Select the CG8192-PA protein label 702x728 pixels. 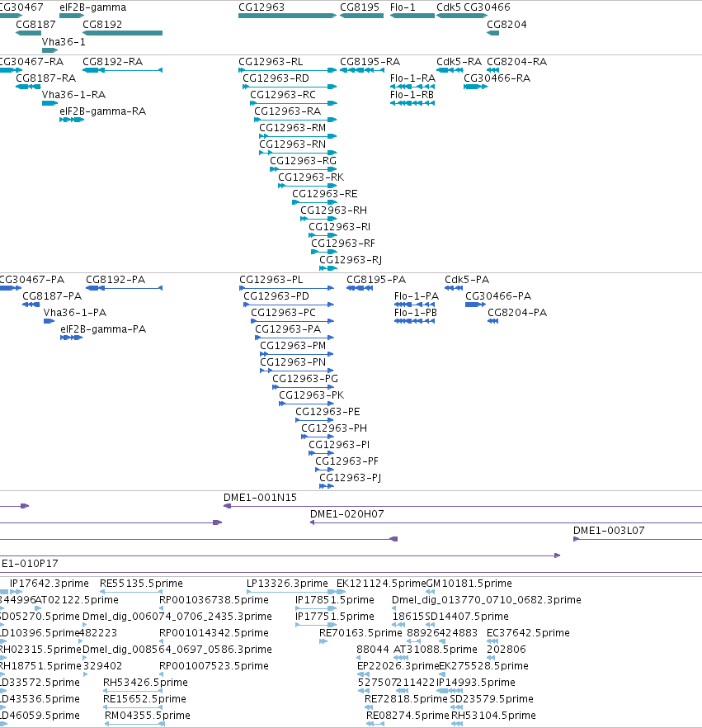coord(115,280)
